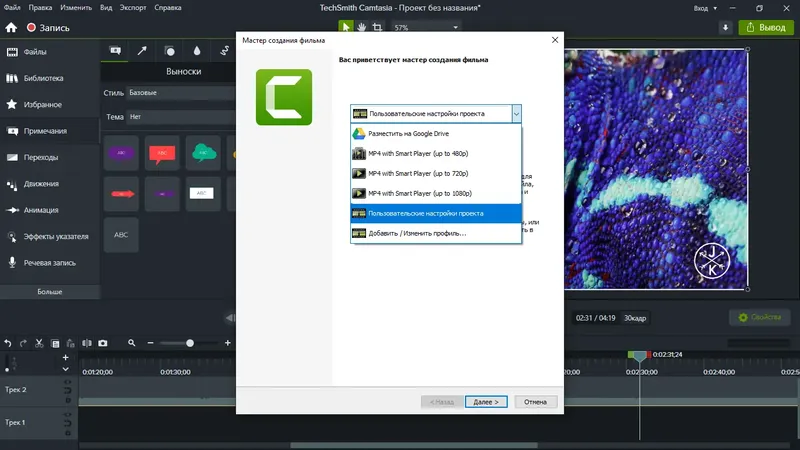Click the Больше button in the sidebar
Image resolution: width=800 pixels, height=450 pixels.
point(50,292)
